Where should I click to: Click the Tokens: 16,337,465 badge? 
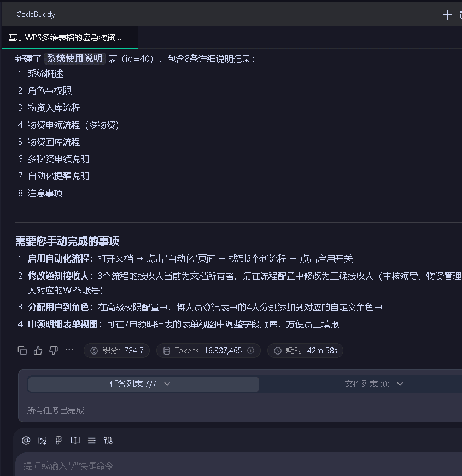pos(208,351)
